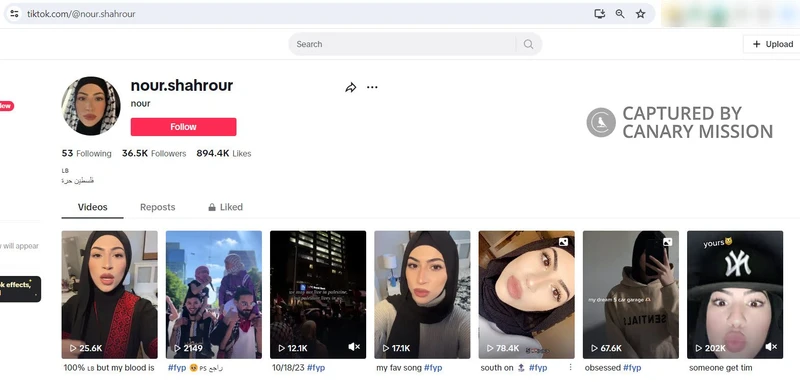This screenshot has height=382, width=800.
Task: View the 53 Following list
Action: (x=86, y=154)
